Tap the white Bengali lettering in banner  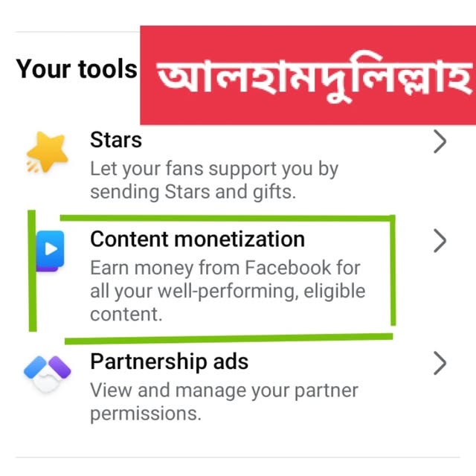pos(315,80)
